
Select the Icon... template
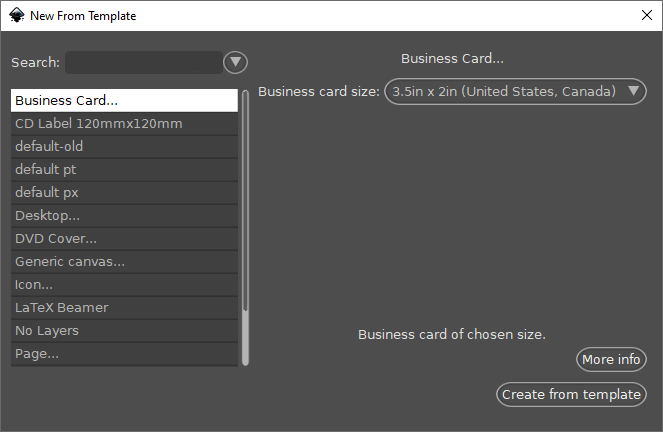click(x=124, y=285)
